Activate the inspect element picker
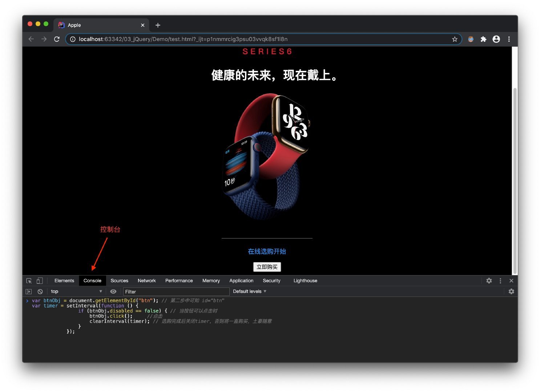The width and height of the screenshot is (540, 392). tap(29, 281)
